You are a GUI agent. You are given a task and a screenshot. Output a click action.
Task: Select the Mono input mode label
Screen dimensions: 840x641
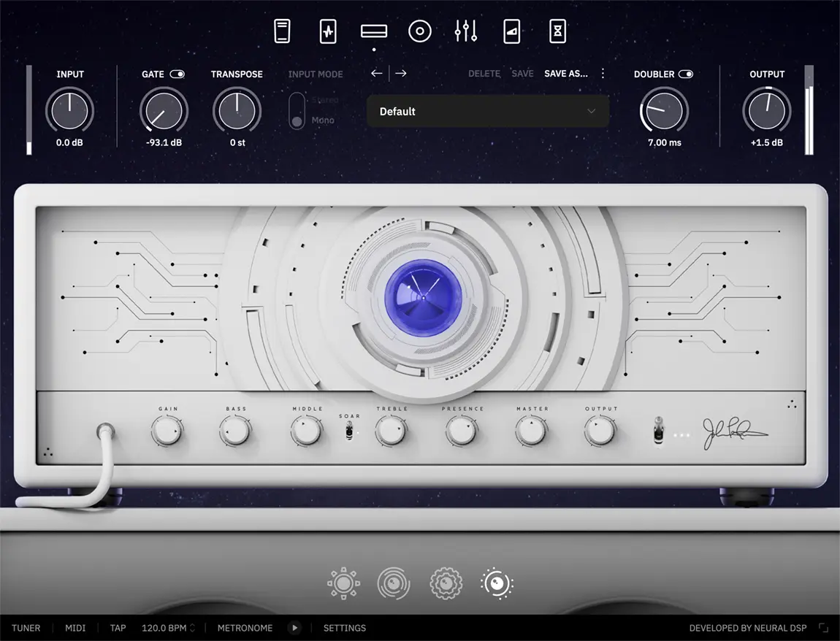click(x=323, y=120)
